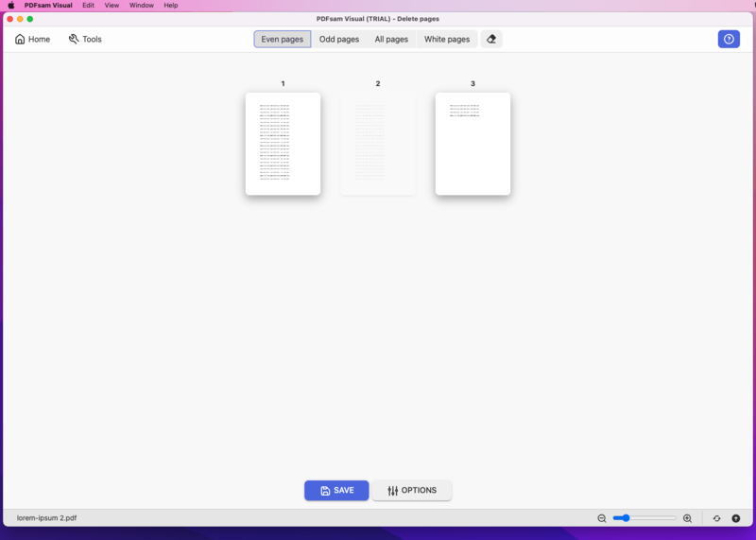Screen dimensions: 756x540
Task: Click the lorem-ipsum 2.pdf file name
Action: (x=46, y=518)
